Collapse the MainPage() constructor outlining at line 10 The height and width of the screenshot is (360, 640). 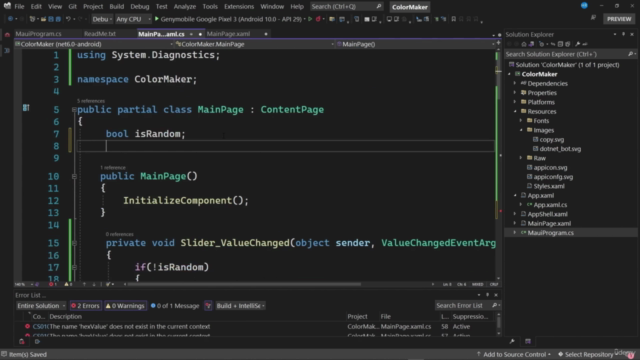(74, 176)
